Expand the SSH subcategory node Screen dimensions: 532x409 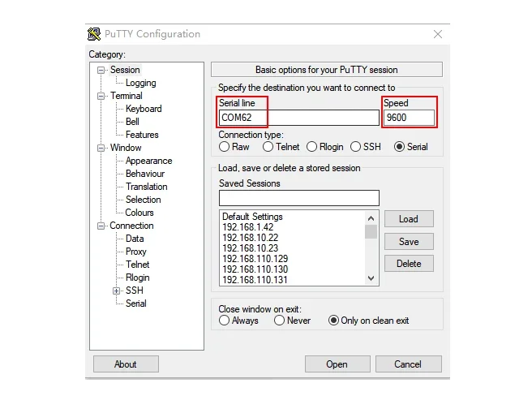[117, 291]
